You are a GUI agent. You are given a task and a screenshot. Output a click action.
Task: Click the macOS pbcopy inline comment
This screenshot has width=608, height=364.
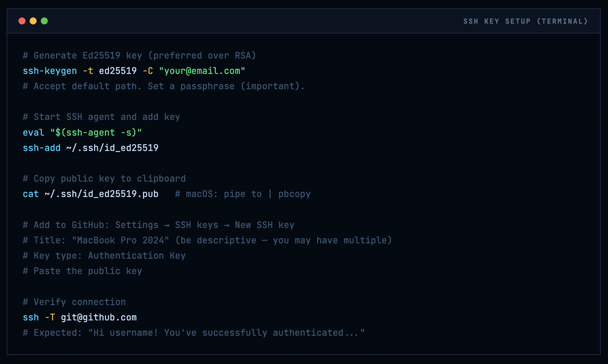click(243, 194)
